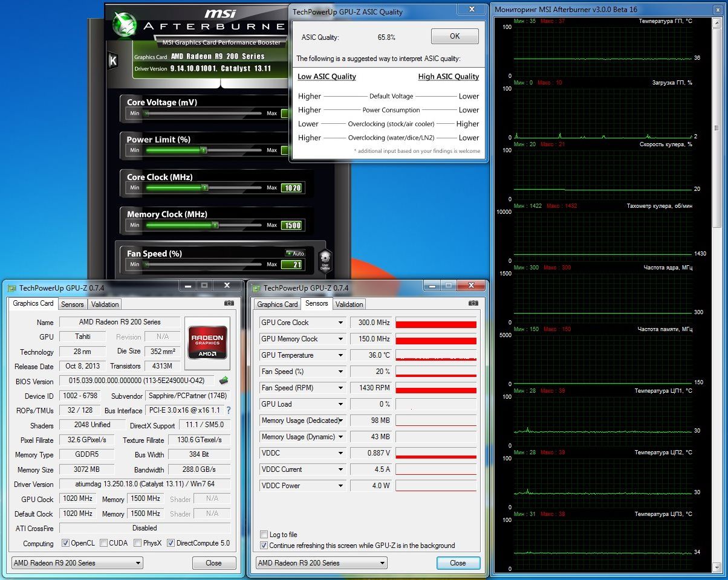The width and height of the screenshot is (728, 580).
Task: Click the Bus Interface question mark icon
Action: tap(229, 410)
